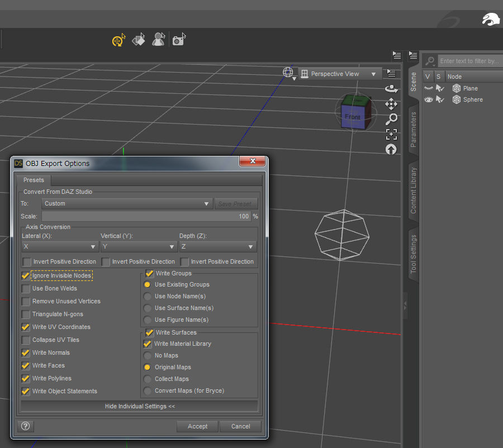Uncheck Ignore Invisible Nodes
Viewport: 503px width, 448px height.
point(26,276)
